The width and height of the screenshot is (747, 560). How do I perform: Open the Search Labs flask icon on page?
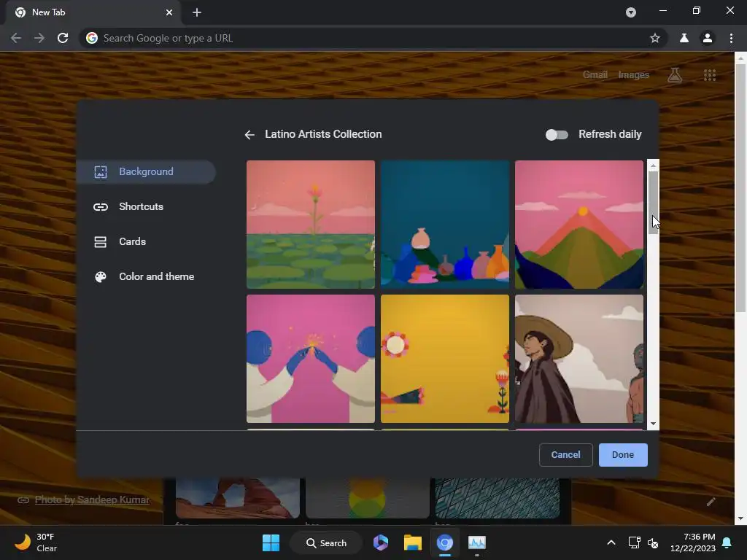(x=675, y=75)
